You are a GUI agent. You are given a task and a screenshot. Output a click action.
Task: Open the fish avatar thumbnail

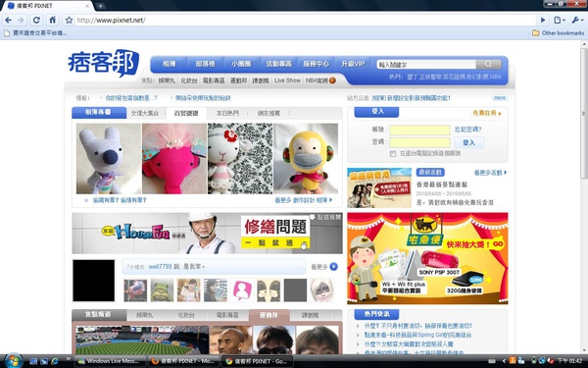coord(135,289)
